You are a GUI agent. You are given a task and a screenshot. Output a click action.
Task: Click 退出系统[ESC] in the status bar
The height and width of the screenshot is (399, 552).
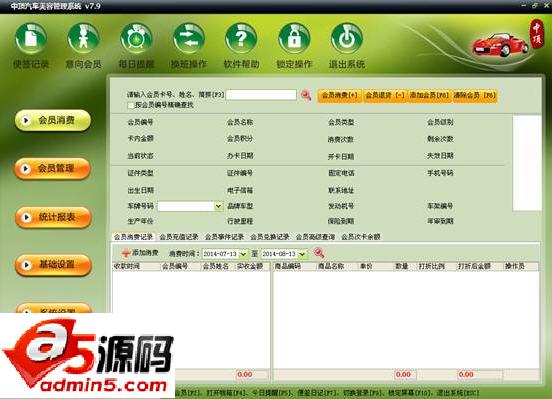coord(458,393)
